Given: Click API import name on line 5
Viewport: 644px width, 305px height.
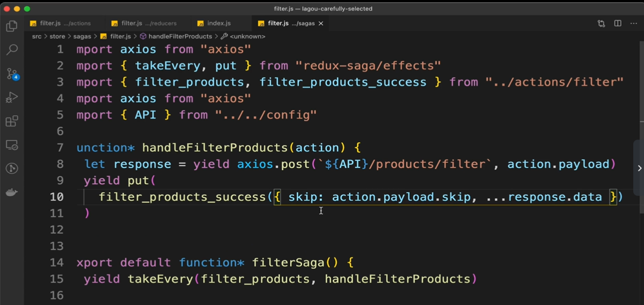Looking at the screenshot, I should 146,115.
